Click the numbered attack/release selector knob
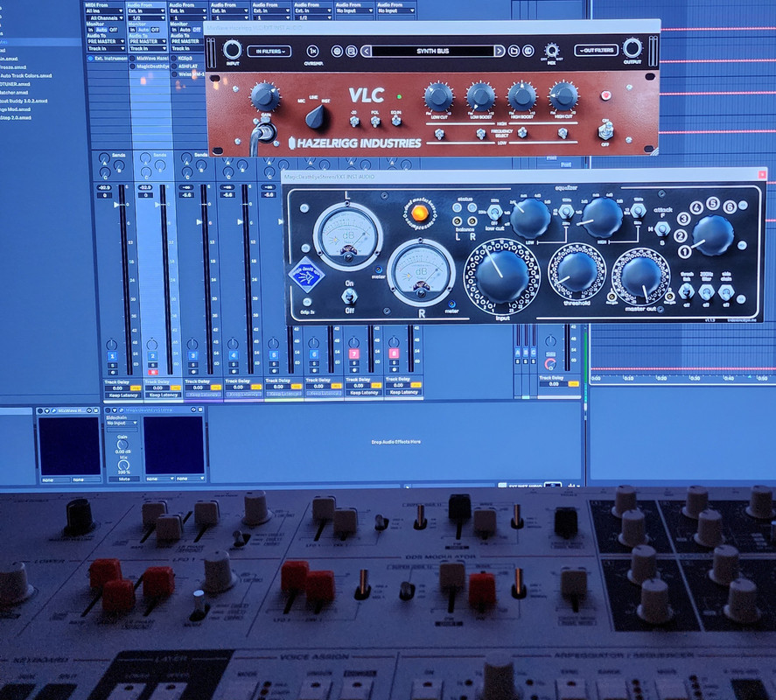 tap(713, 235)
